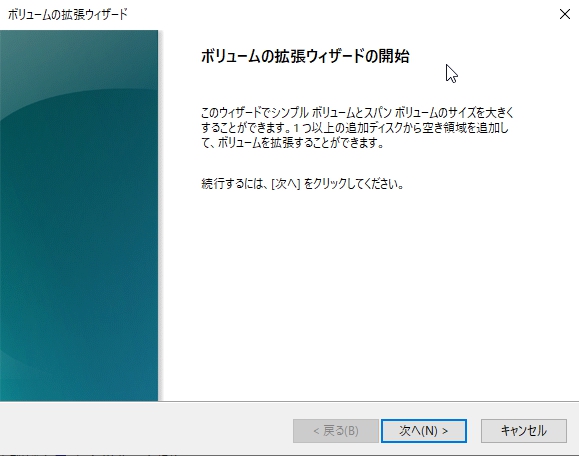The image size is (579, 456).
Task: Cancel the wizard with キャンセル button
Action: (x=523, y=431)
